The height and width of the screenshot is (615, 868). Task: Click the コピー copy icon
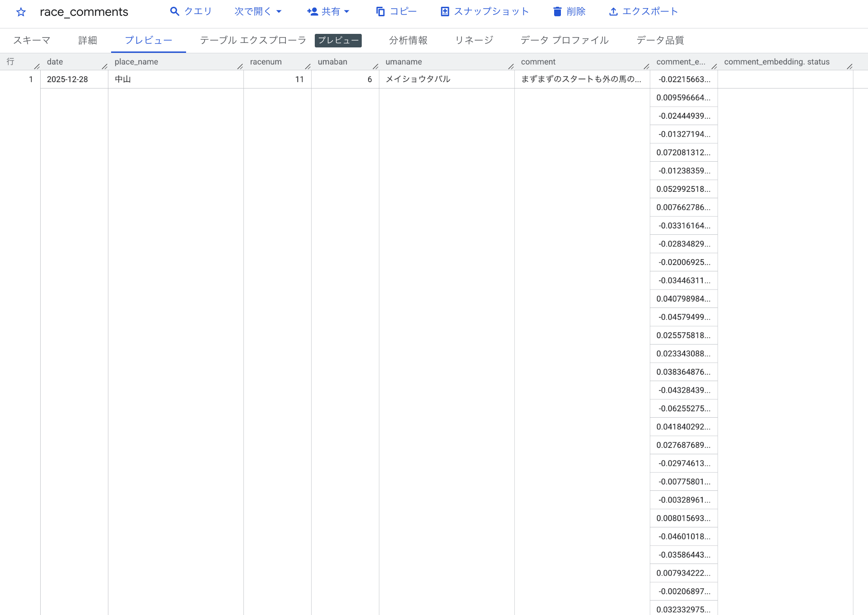(380, 11)
